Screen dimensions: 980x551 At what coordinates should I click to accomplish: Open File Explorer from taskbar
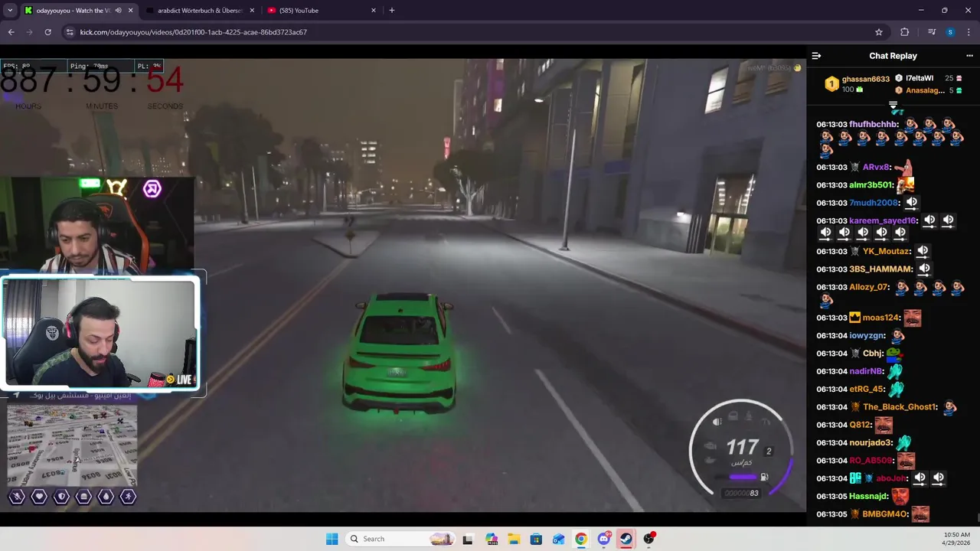coord(514,539)
